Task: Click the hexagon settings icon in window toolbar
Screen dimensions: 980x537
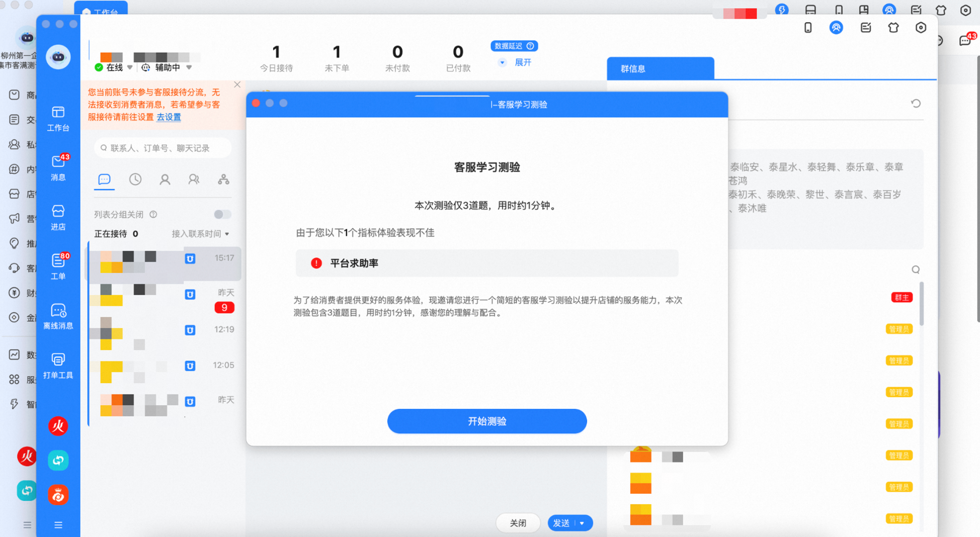Action: tap(921, 28)
